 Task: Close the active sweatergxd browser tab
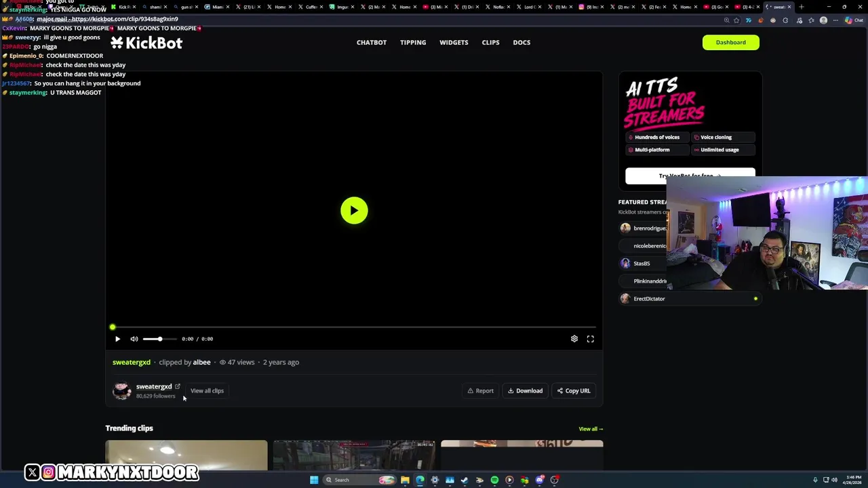[789, 7]
